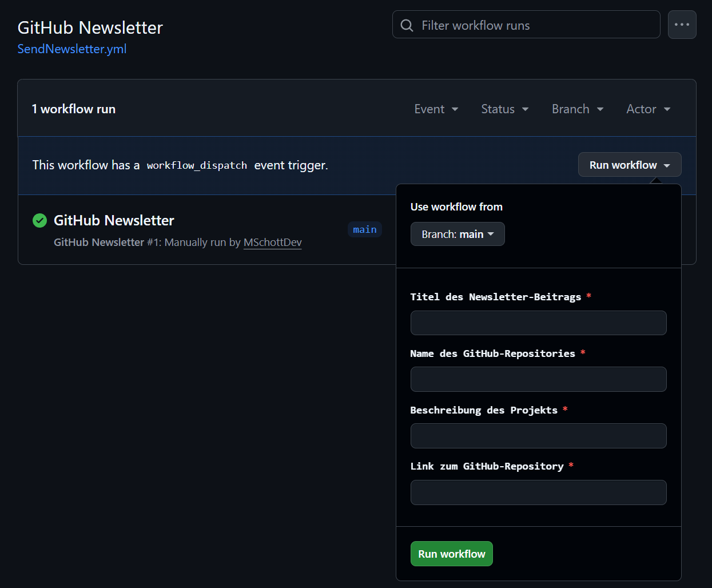The height and width of the screenshot is (588, 712).
Task: Open the SendNewsletter.yml file link
Action: coord(72,49)
